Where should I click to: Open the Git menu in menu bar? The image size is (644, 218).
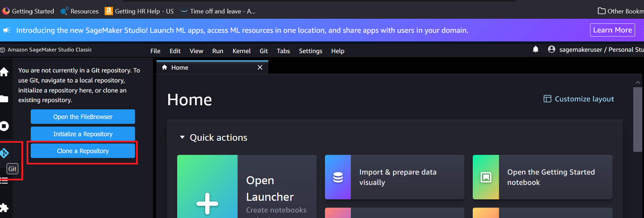point(264,51)
